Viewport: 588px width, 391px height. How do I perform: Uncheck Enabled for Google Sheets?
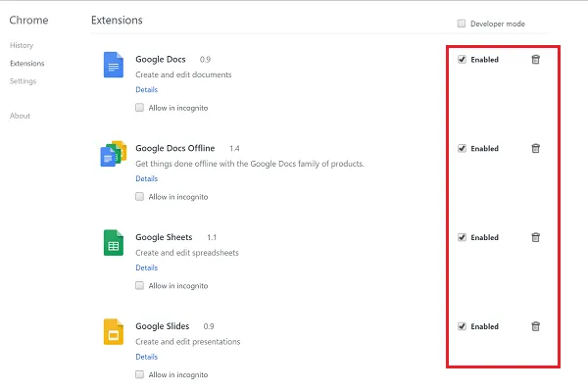(x=462, y=237)
